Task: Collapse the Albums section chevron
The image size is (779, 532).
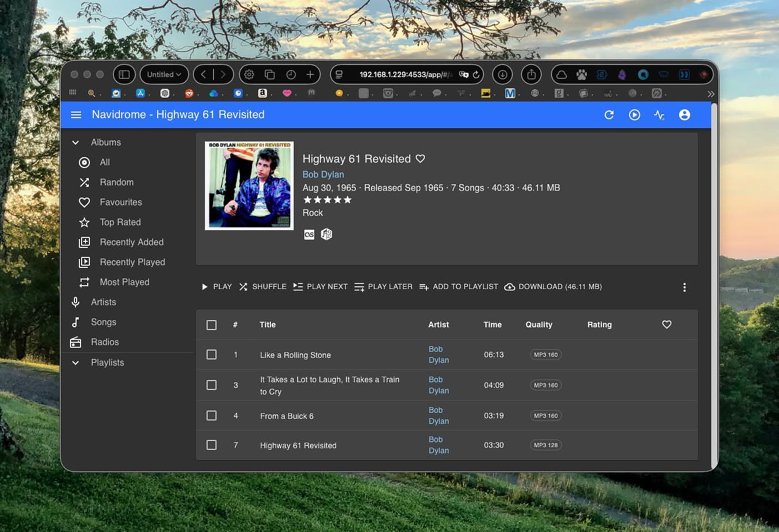Action: coord(76,143)
